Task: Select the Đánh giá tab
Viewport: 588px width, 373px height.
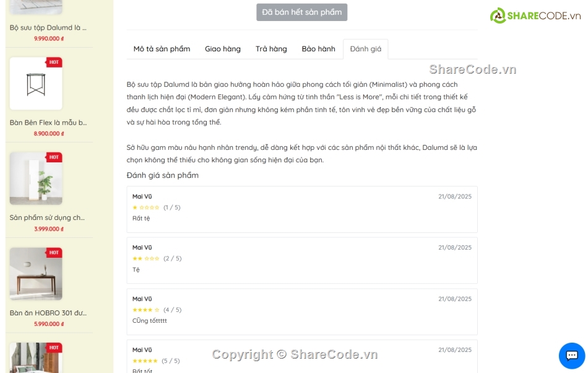Action: pyautogui.click(x=366, y=49)
